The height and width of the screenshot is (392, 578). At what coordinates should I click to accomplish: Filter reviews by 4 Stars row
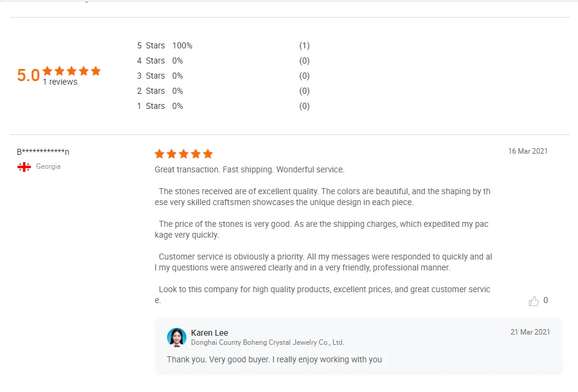(151, 60)
